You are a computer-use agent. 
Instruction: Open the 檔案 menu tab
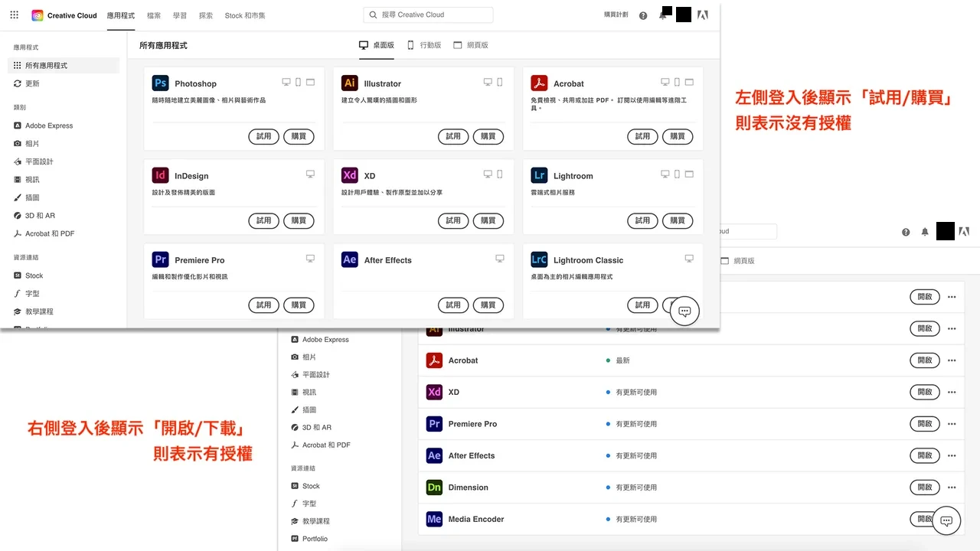154,15
